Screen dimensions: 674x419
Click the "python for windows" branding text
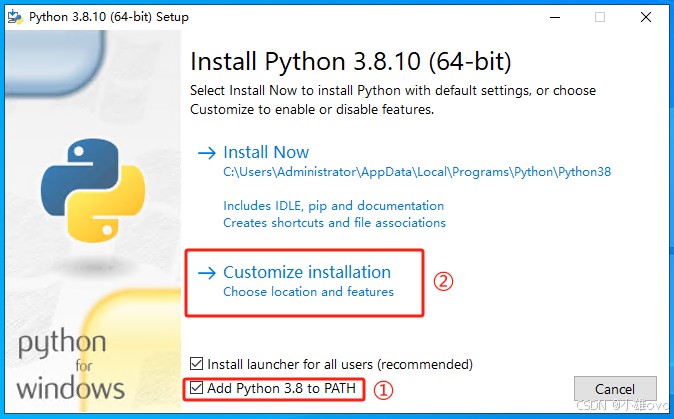point(71,367)
